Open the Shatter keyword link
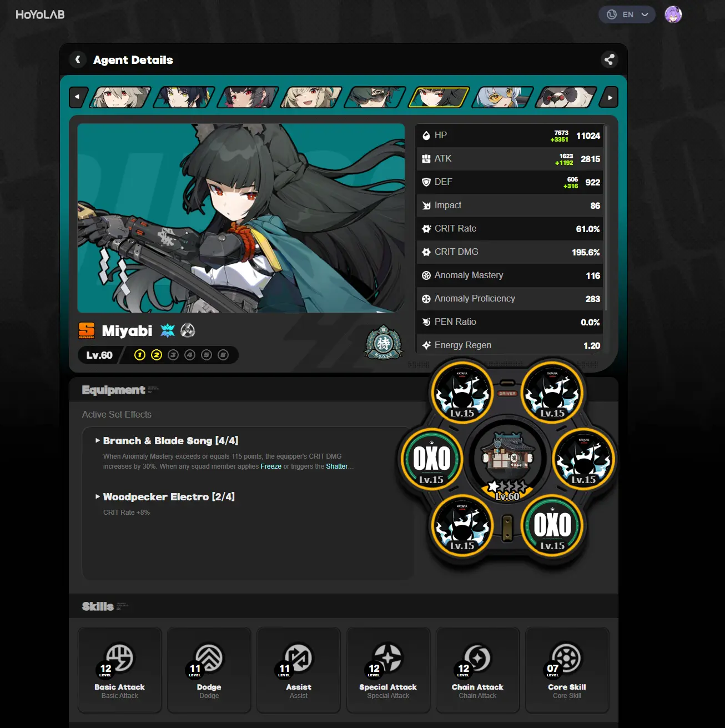725x728 pixels. [x=337, y=466]
